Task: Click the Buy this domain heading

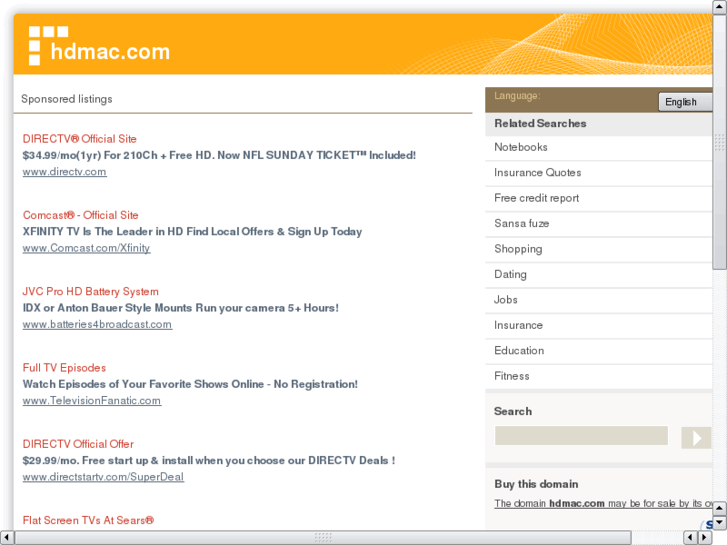Action: pos(536,484)
